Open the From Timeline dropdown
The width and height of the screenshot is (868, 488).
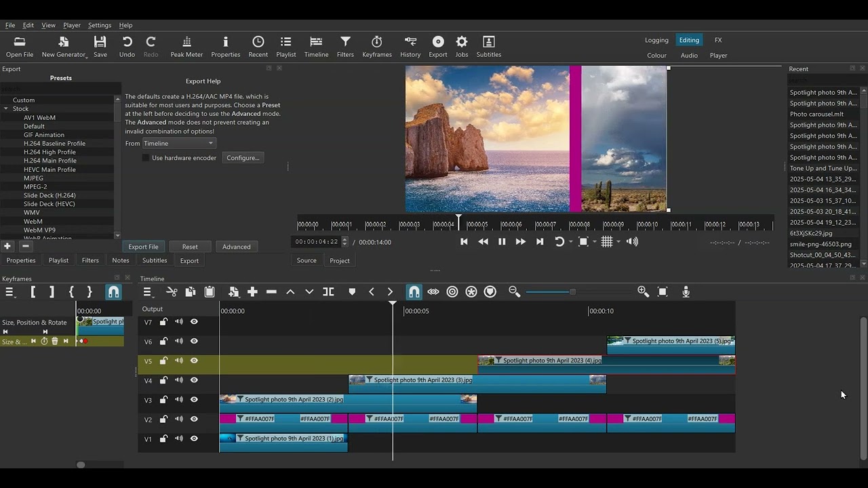click(179, 144)
